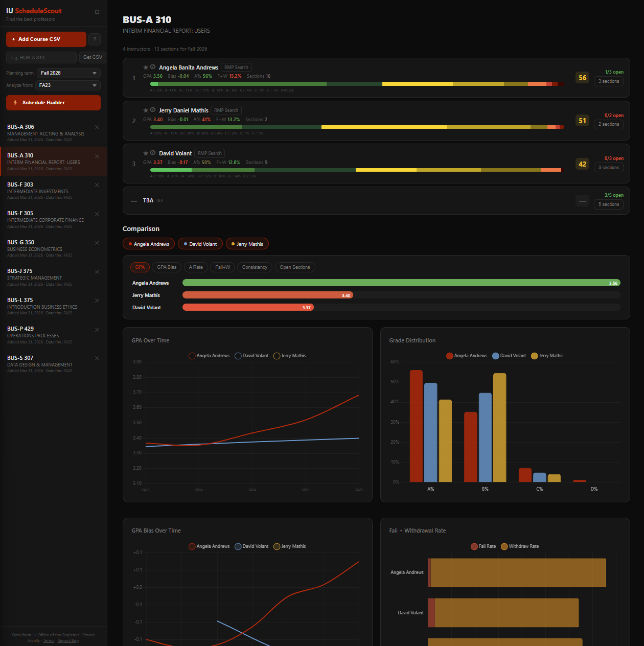
Task: Exclude Angela Andrews with the prohibit icon
Action: pos(152,67)
